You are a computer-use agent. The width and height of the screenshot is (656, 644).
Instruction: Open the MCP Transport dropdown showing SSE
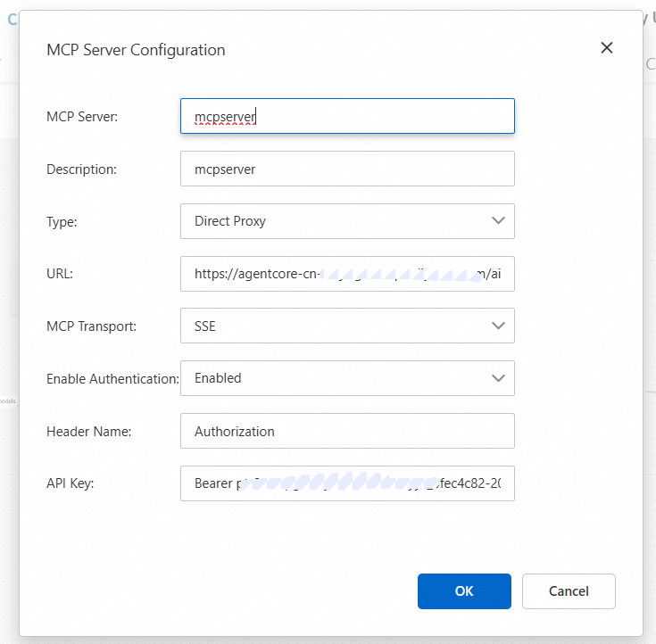click(x=347, y=326)
